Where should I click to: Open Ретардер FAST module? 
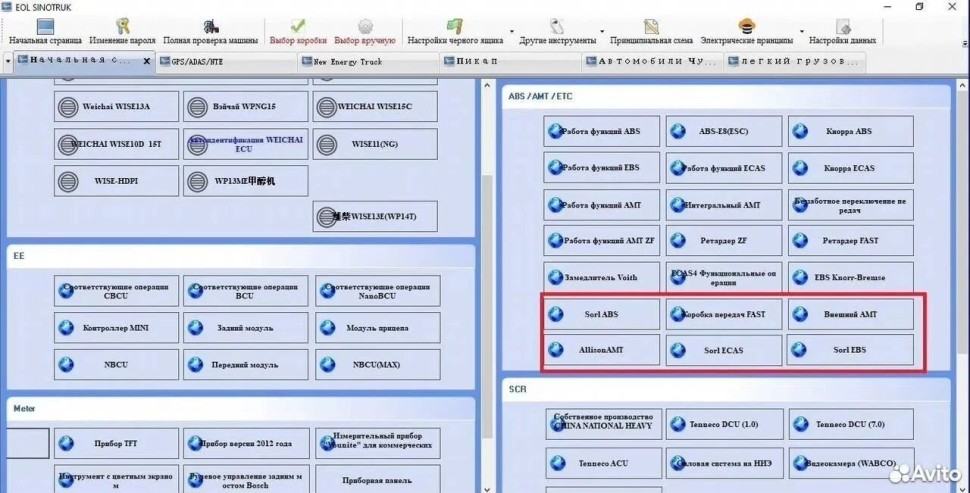click(x=851, y=241)
